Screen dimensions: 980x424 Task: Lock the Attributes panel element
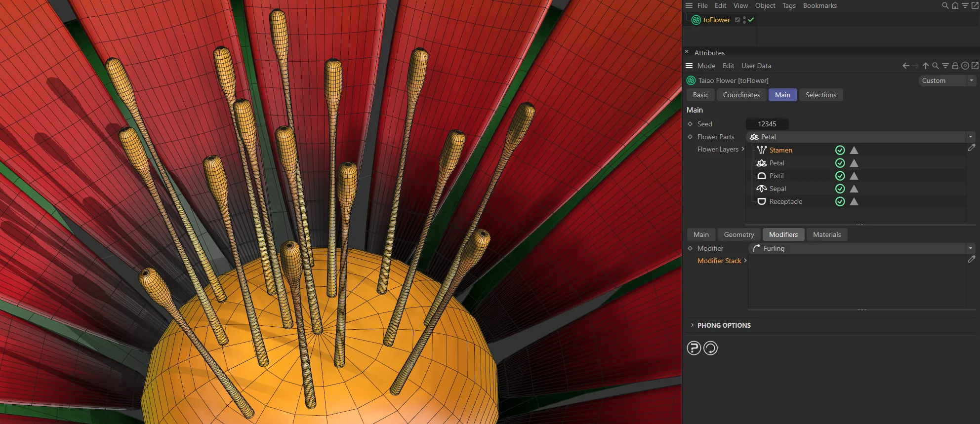click(955, 66)
